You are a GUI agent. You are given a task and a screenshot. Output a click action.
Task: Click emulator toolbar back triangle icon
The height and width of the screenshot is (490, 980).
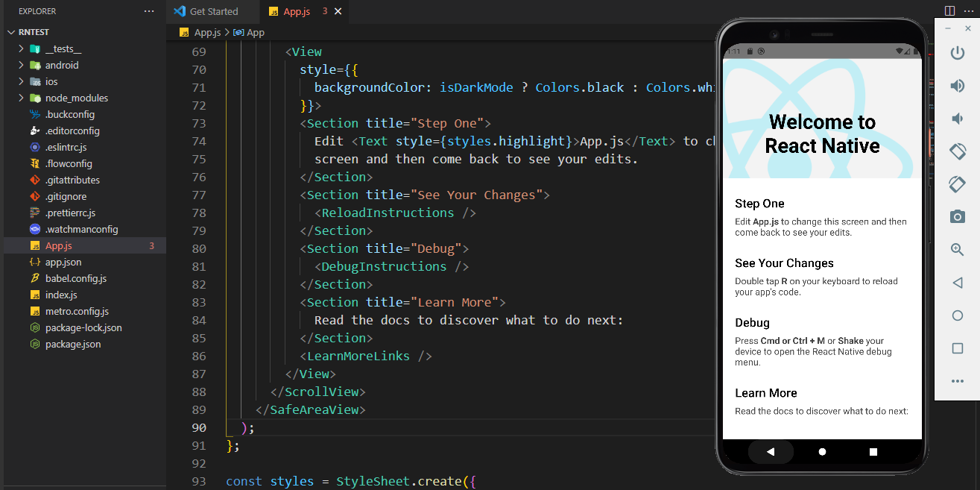tap(958, 283)
